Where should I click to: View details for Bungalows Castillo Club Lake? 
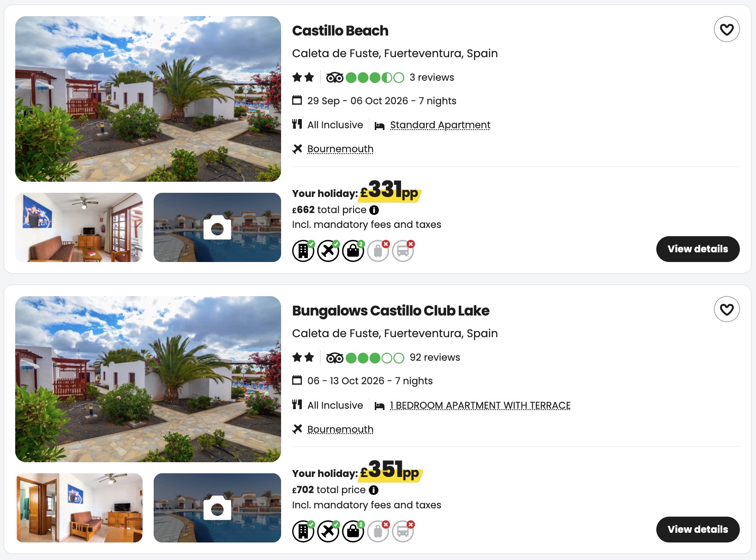click(x=697, y=530)
